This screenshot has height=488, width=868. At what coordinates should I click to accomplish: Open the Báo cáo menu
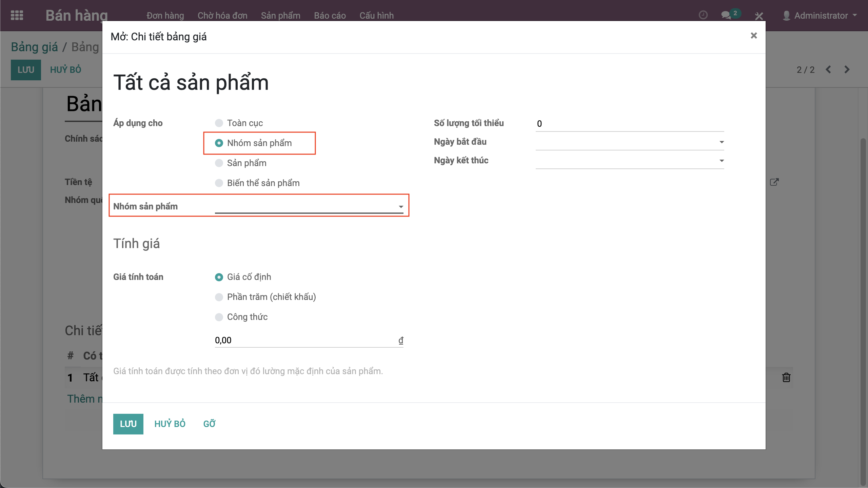[x=330, y=16]
